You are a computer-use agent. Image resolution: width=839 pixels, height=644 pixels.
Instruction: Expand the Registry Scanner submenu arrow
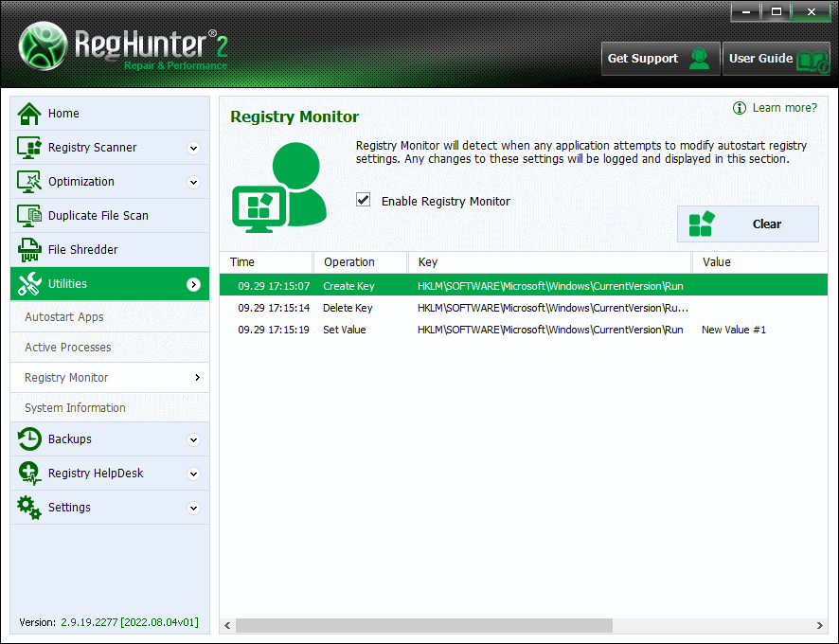coord(193,148)
